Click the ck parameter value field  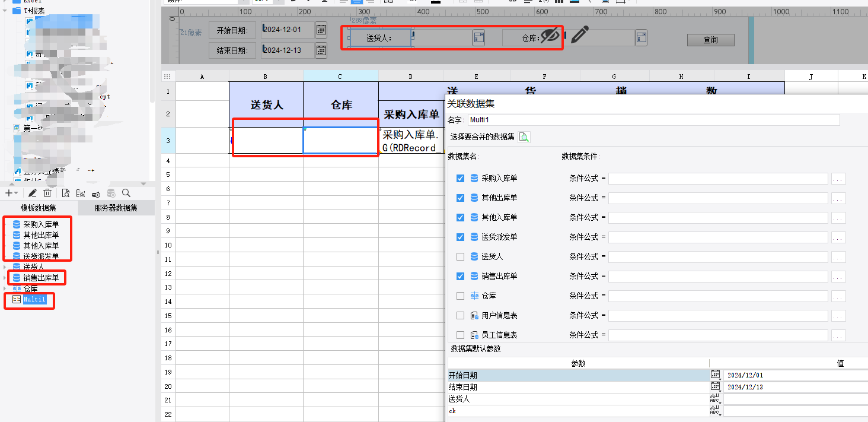(796, 411)
